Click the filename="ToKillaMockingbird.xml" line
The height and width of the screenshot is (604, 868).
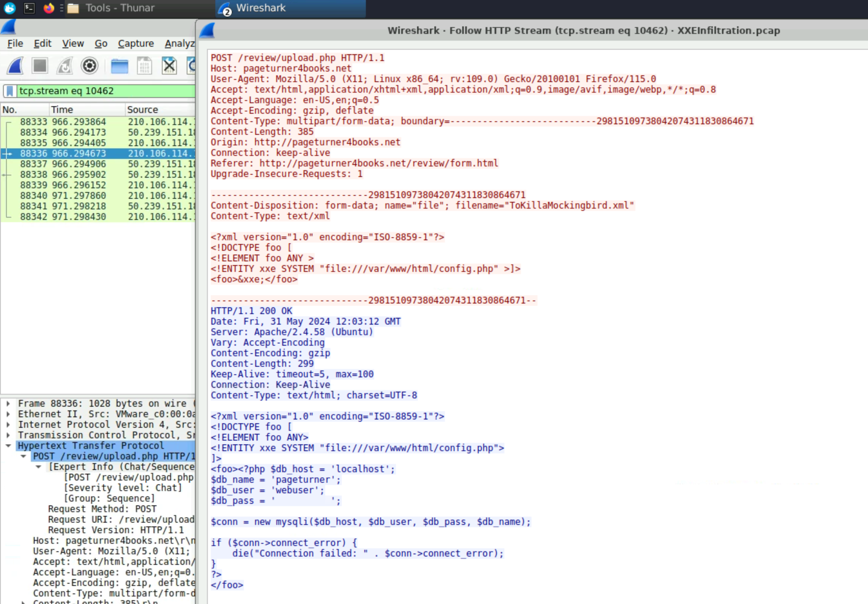422,206
